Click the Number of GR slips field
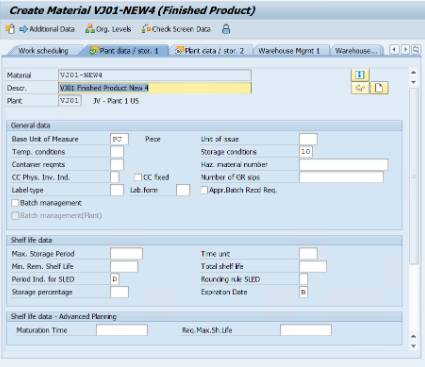 click(341, 177)
